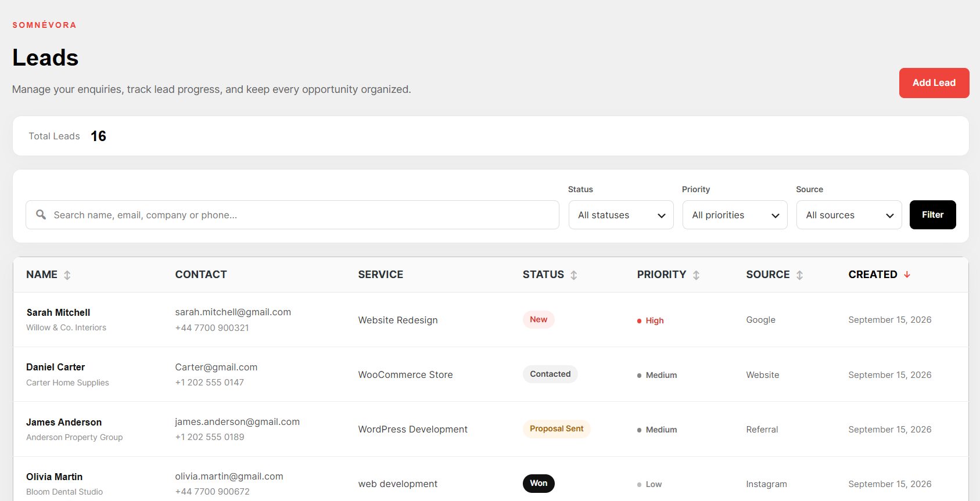Image resolution: width=980 pixels, height=501 pixels.
Task: Sort table by Priority column arrows
Action: pyautogui.click(x=697, y=275)
